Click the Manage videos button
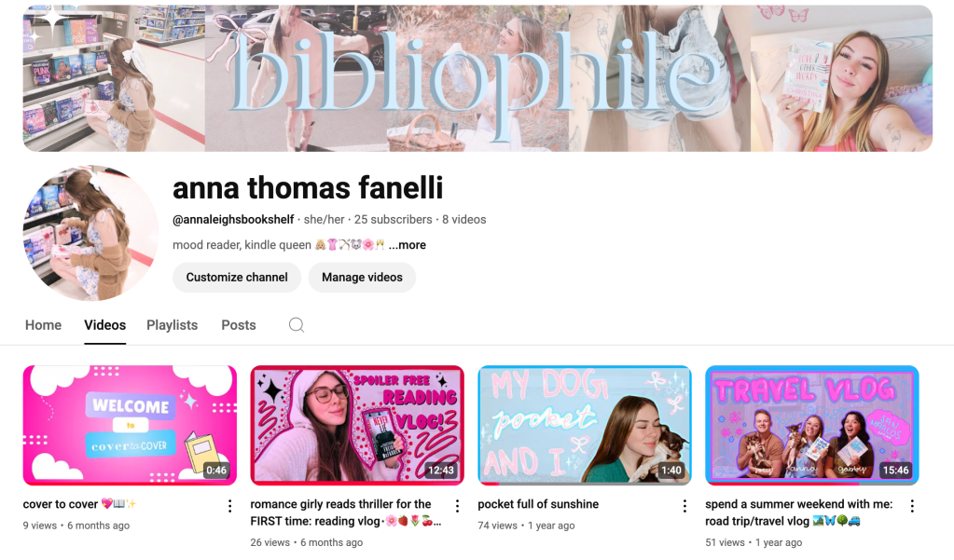This screenshot has width=954, height=560. pos(362,278)
